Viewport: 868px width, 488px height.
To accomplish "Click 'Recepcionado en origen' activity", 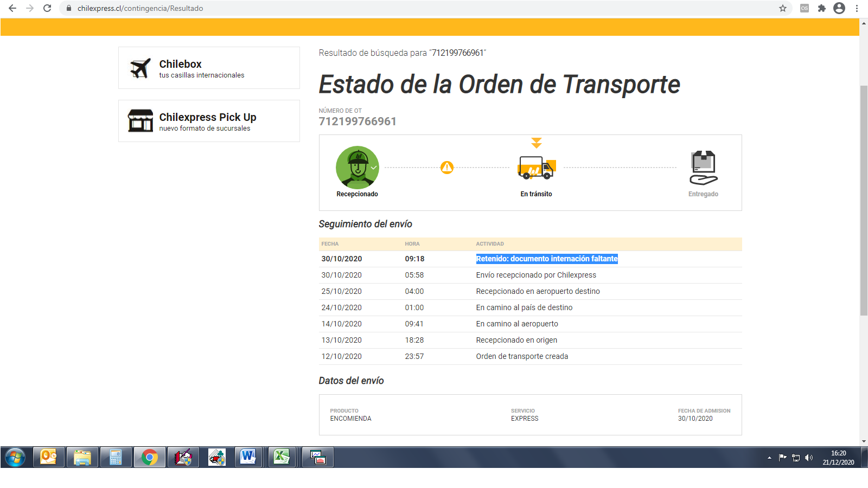I will (516, 340).
